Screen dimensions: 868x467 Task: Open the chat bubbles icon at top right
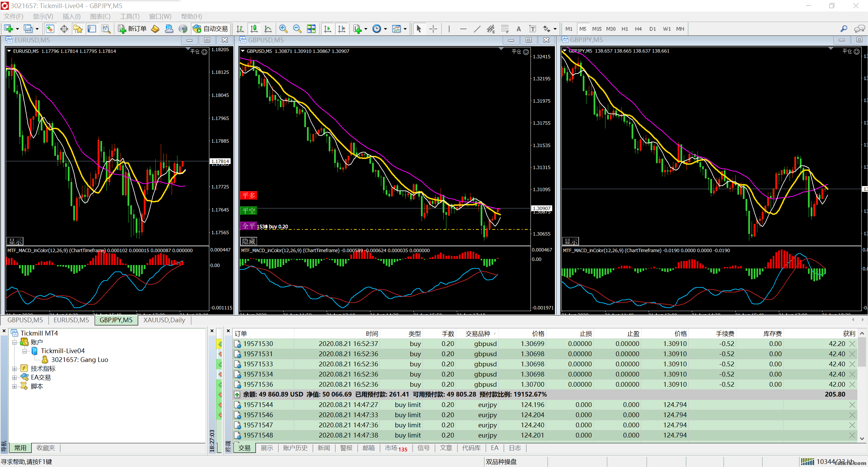(x=860, y=29)
